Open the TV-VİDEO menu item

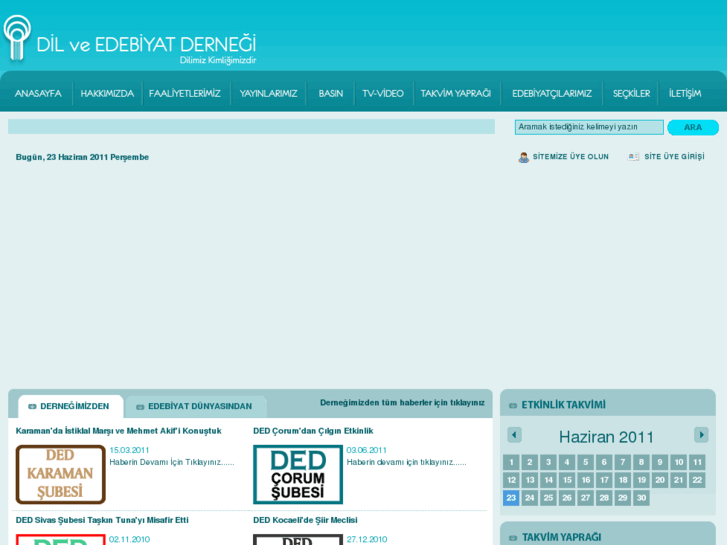(x=383, y=94)
